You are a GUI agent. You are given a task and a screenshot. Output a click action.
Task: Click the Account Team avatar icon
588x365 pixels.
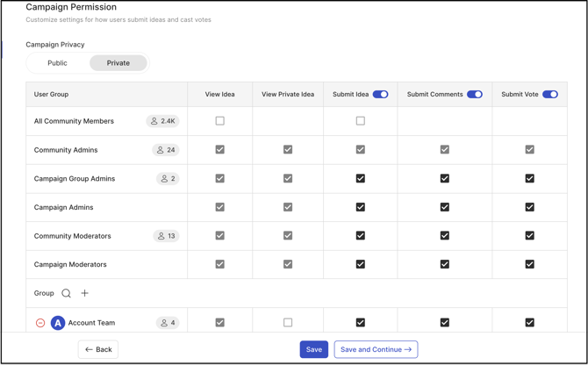click(x=58, y=323)
